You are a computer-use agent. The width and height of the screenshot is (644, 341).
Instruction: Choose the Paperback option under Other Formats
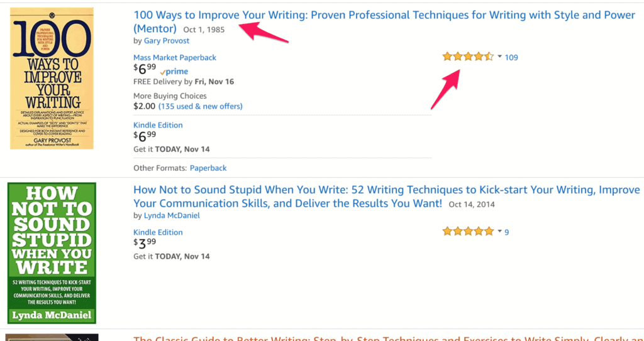(x=208, y=168)
